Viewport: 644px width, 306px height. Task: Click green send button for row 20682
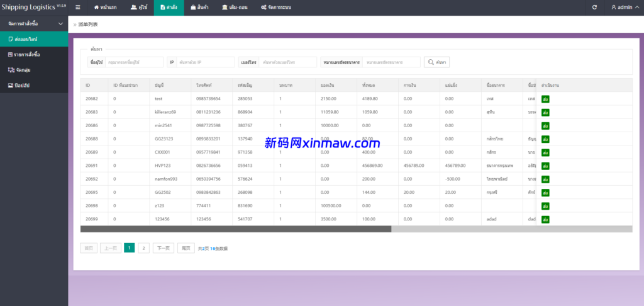[x=545, y=99]
